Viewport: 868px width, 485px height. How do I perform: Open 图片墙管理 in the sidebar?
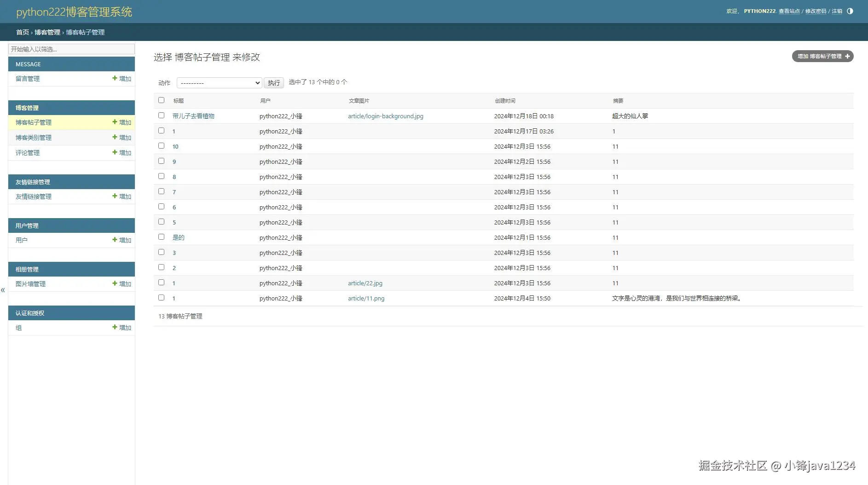tap(31, 284)
